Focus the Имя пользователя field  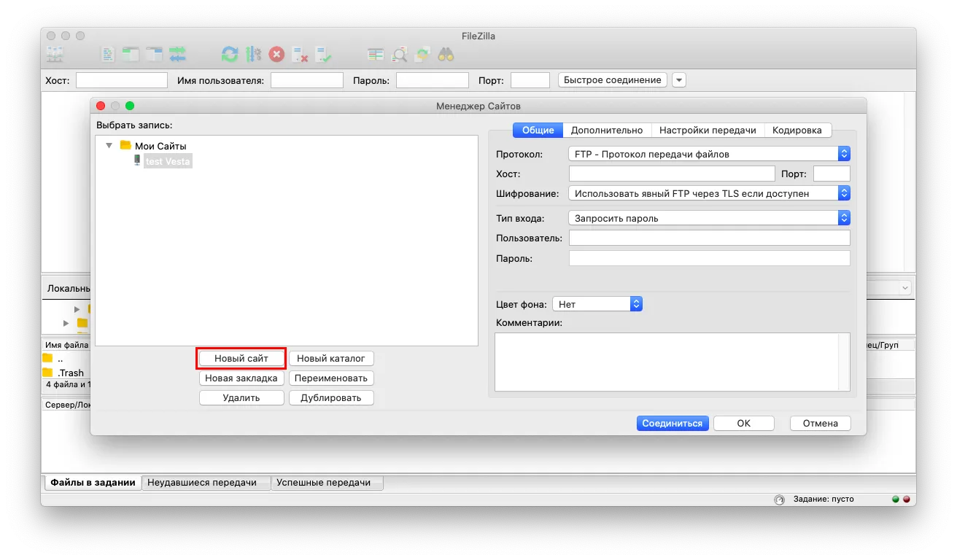pos(307,80)
